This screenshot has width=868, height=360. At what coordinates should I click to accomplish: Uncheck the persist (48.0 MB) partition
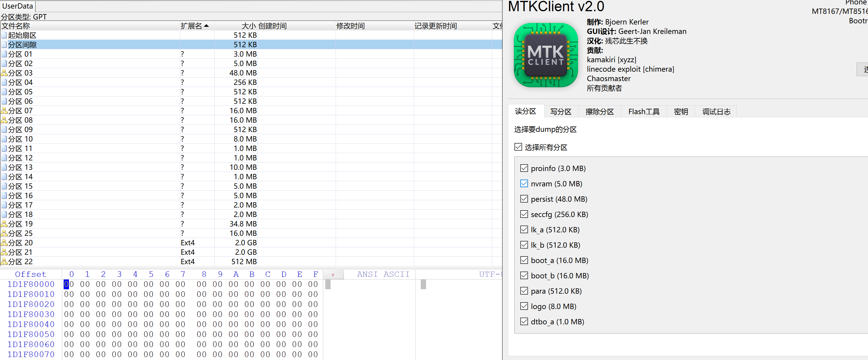tap(524, 199)
